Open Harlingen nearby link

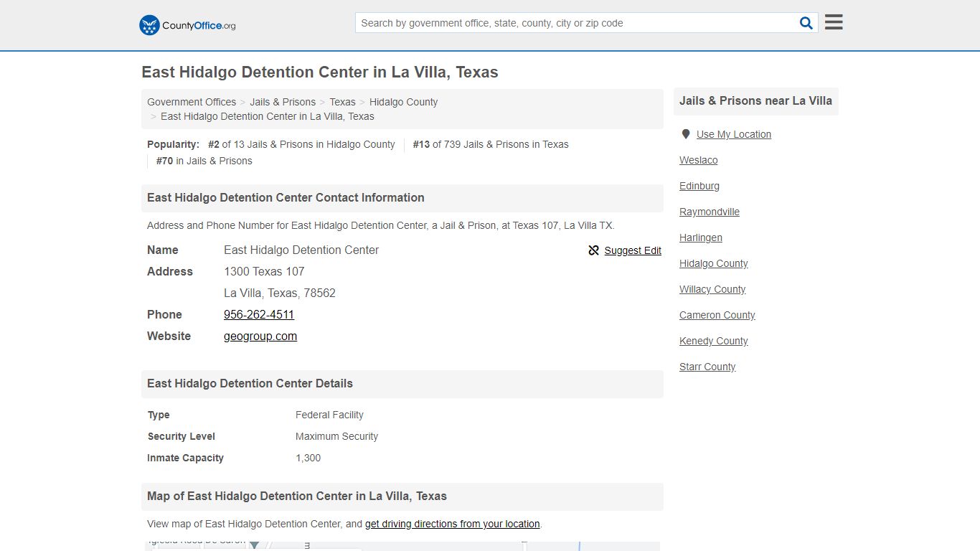[701, 237]
